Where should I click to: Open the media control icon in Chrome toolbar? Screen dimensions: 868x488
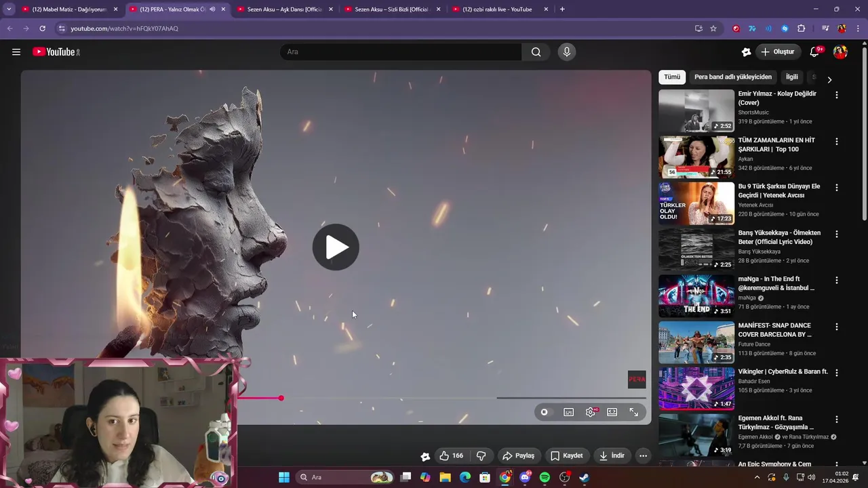point(825,28)
